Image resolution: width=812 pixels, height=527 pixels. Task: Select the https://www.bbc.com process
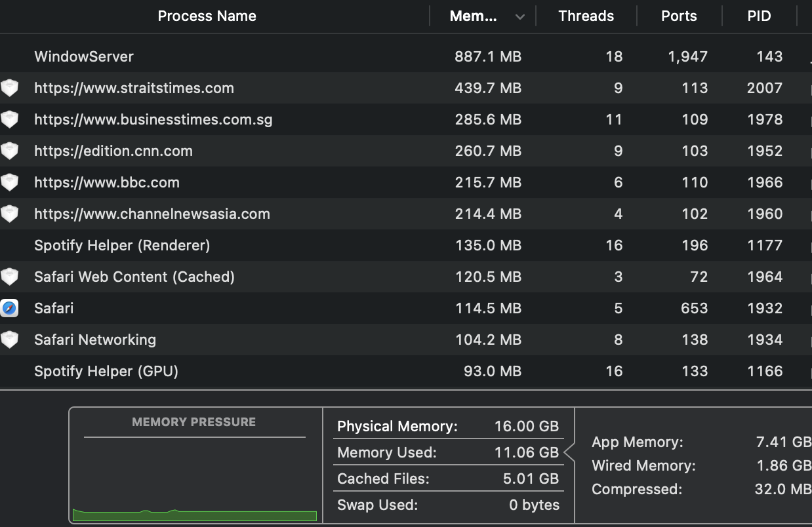click(107, 182)
